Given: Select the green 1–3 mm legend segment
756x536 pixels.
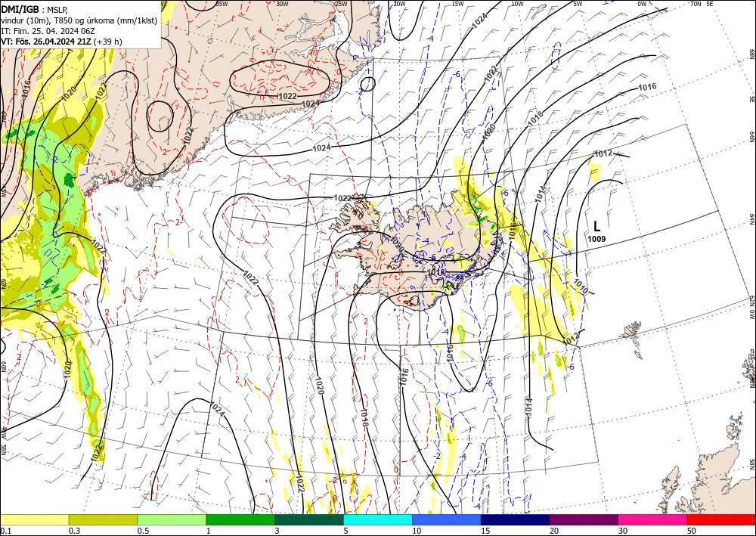Looking at the screenshot, I should point(240,519).
